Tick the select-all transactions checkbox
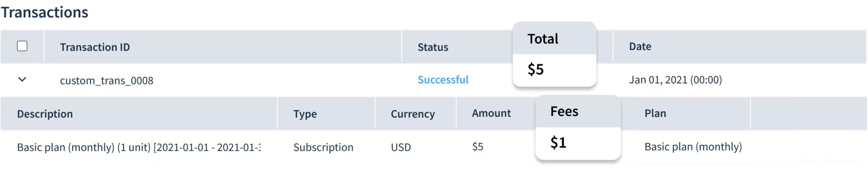This screenshot has height=172, width=868. (x=22, y=46)
